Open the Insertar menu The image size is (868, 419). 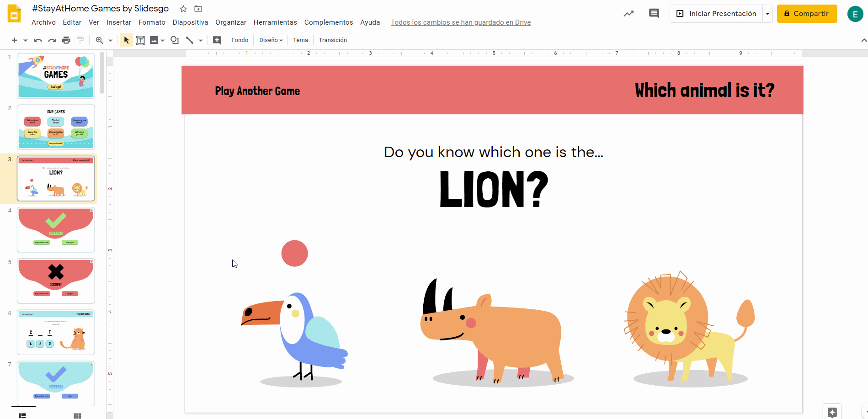[x=119, y=22]
